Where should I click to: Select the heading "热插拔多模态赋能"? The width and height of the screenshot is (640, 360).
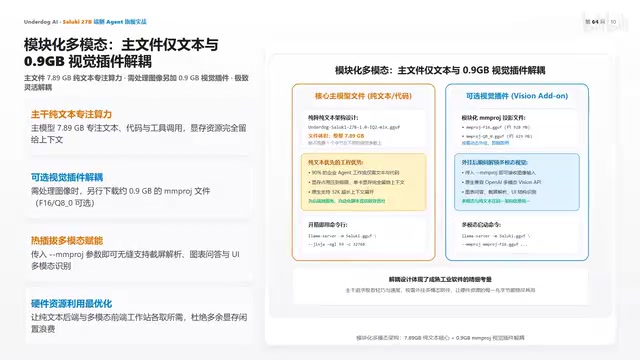[67, 240]
